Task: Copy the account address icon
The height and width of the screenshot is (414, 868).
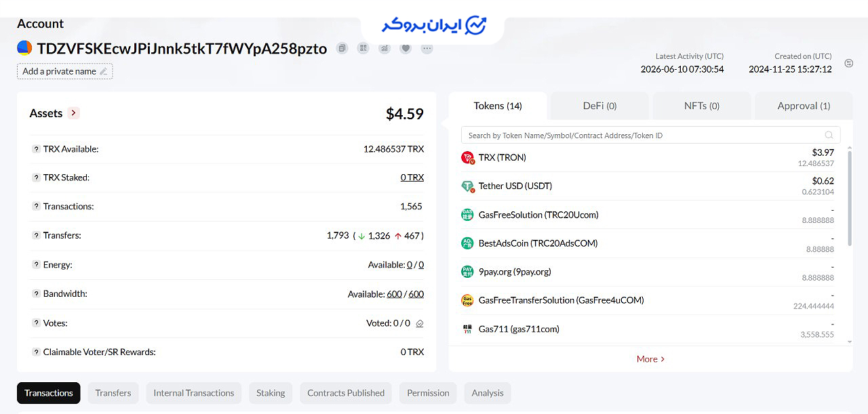Action: tap(342, 48)
